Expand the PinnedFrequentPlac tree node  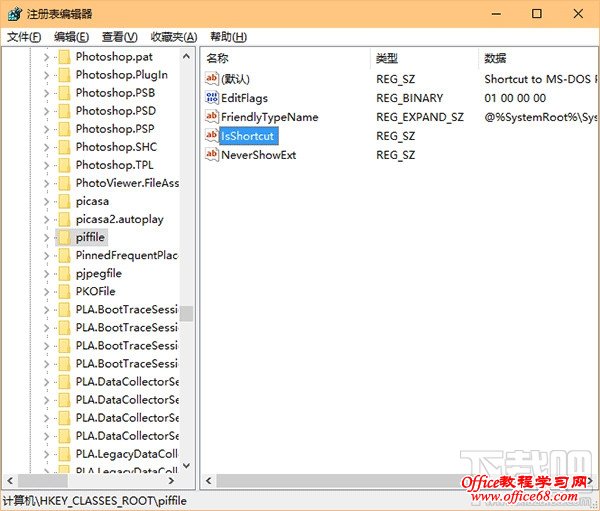[x=46, y=255]
